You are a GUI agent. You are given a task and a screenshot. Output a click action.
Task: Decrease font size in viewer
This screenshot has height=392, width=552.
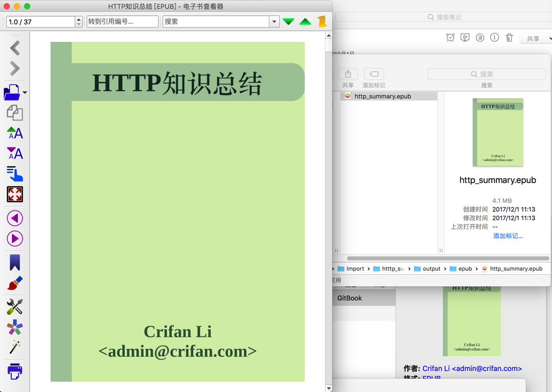(x=15, y=153)
